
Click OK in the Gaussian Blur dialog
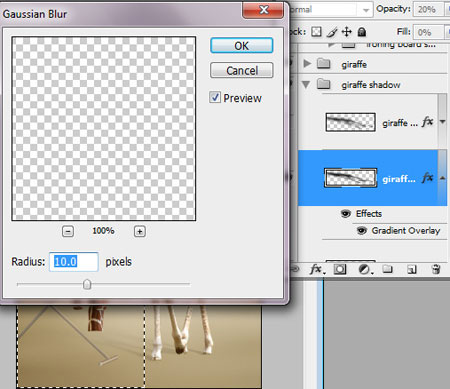(x=242, y=45)
